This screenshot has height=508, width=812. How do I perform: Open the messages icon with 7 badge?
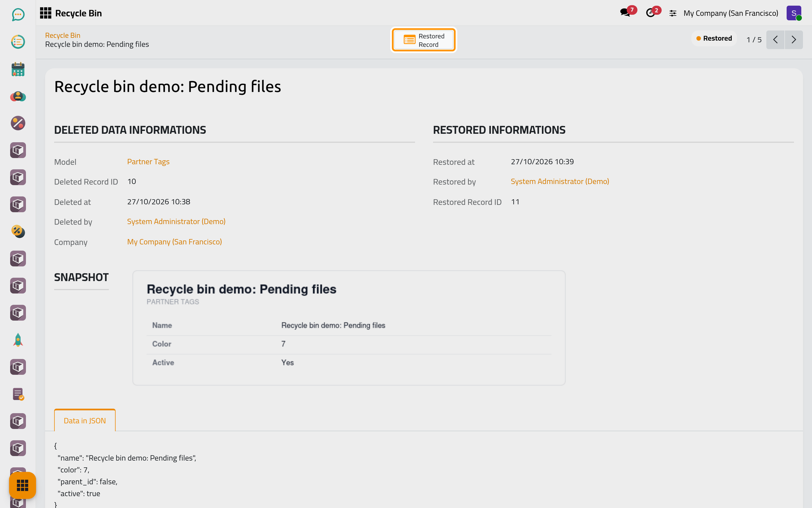pyautogui.click(x=625, y=13)
